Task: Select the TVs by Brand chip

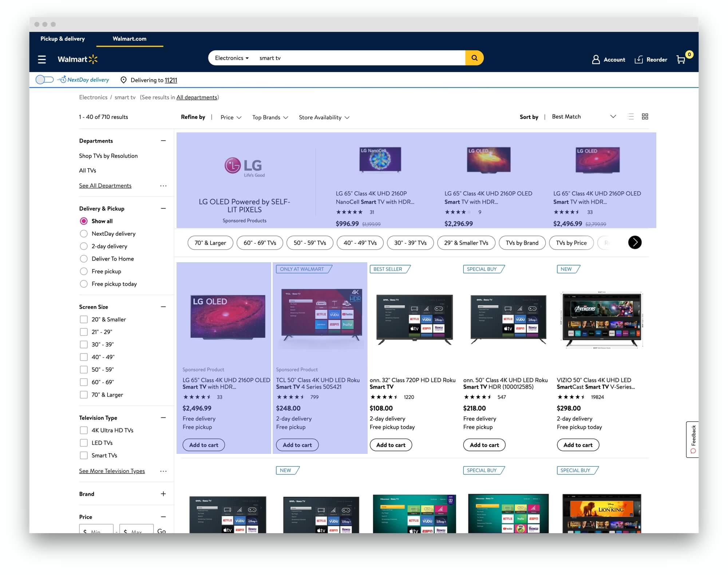Action: tap(522, 243)
